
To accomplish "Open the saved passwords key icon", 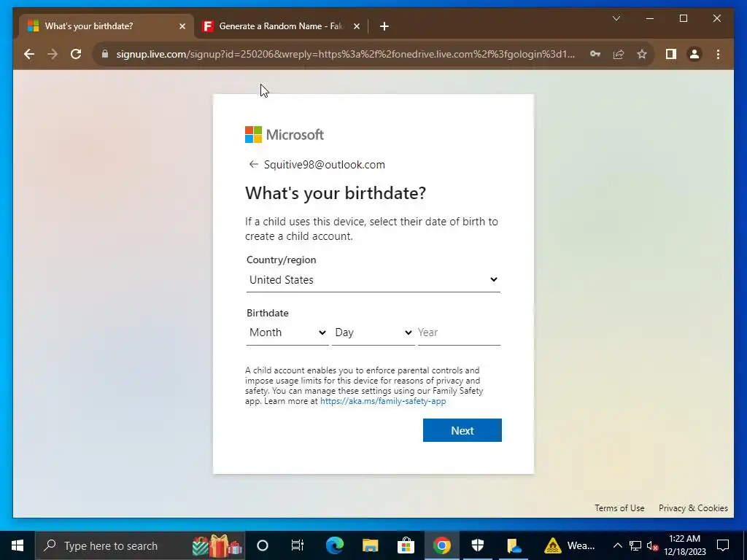I will [x=595, y=54].
